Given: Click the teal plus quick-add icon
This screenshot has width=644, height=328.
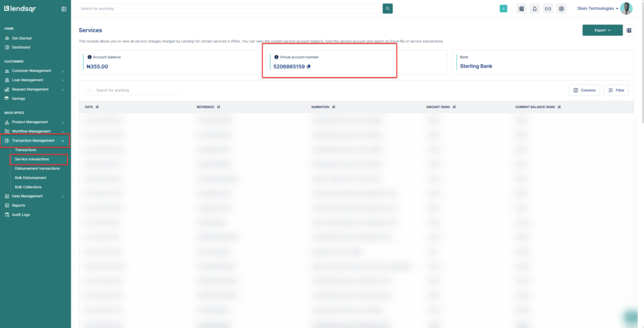Looking at the screenshot, I should (503, 9).
